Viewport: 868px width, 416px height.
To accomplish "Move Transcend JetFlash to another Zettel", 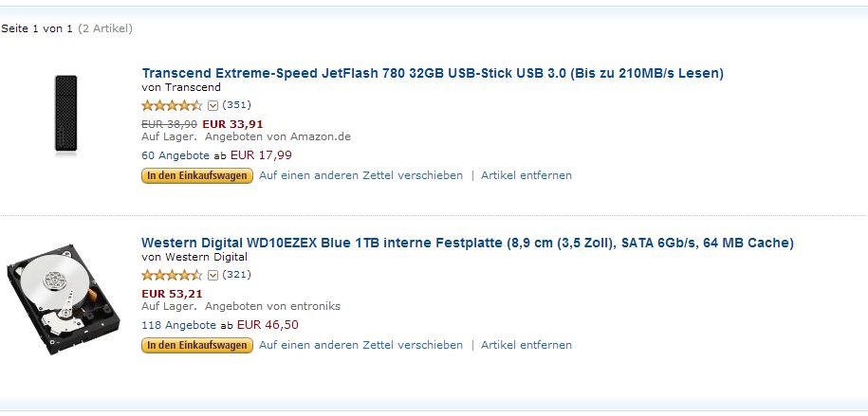I will pyautogui.click(x=360, y=175).
